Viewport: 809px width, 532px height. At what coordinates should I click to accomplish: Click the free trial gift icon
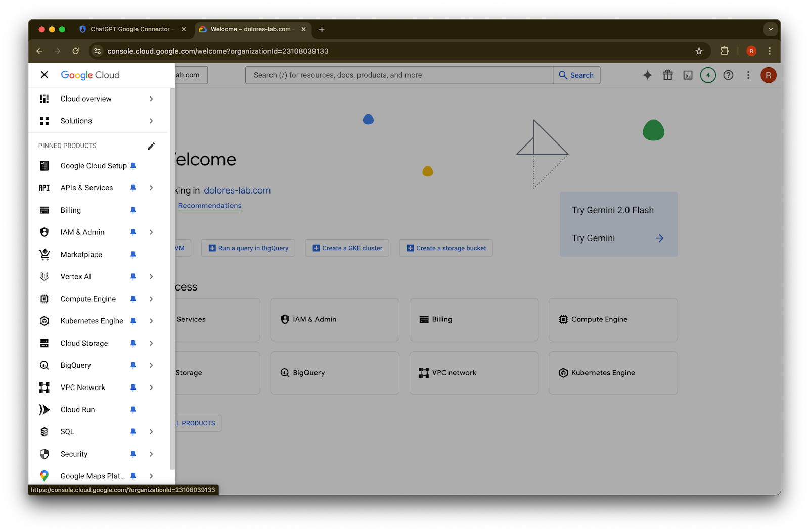pos(667,75)
